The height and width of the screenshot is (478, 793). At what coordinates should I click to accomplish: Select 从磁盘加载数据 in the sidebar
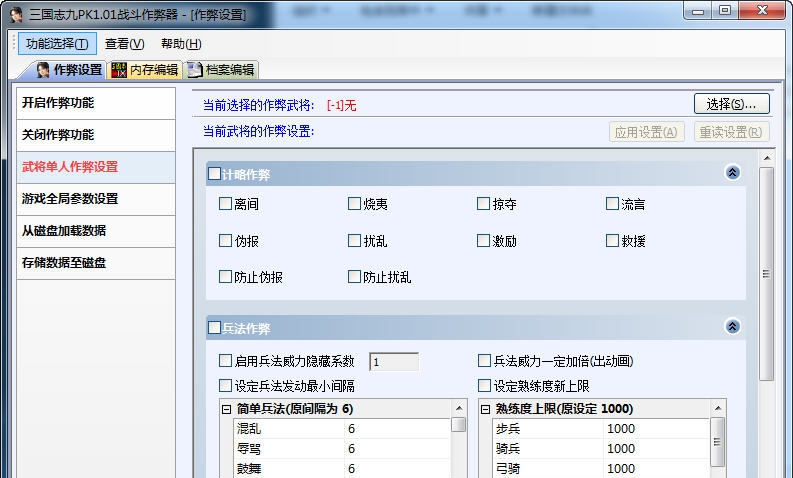[x=96, y=231]
